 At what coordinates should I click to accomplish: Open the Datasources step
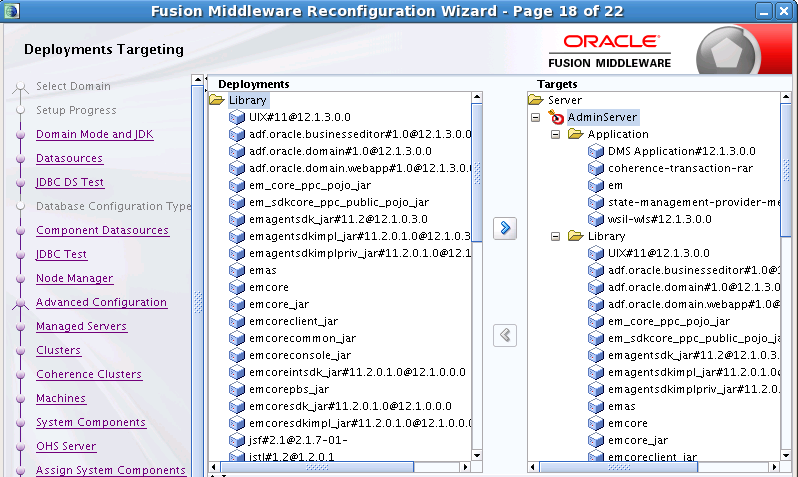tap(69, 158)
